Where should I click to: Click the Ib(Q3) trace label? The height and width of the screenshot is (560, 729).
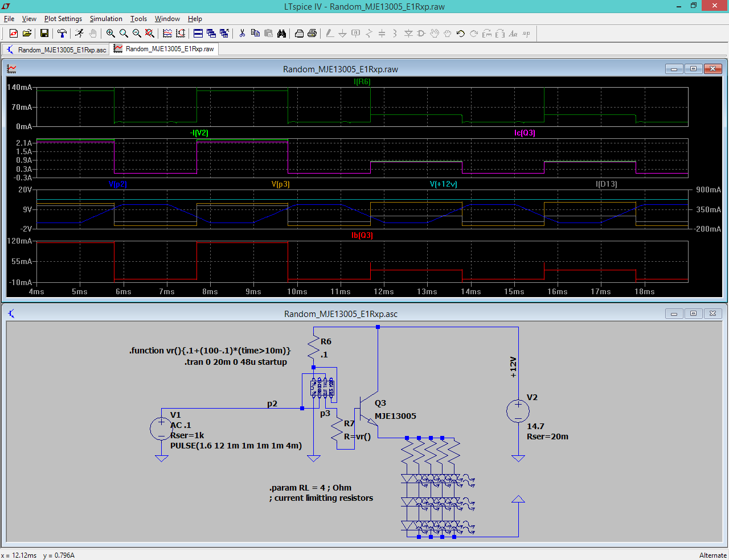pyautogui.click(x=362, y=236)
